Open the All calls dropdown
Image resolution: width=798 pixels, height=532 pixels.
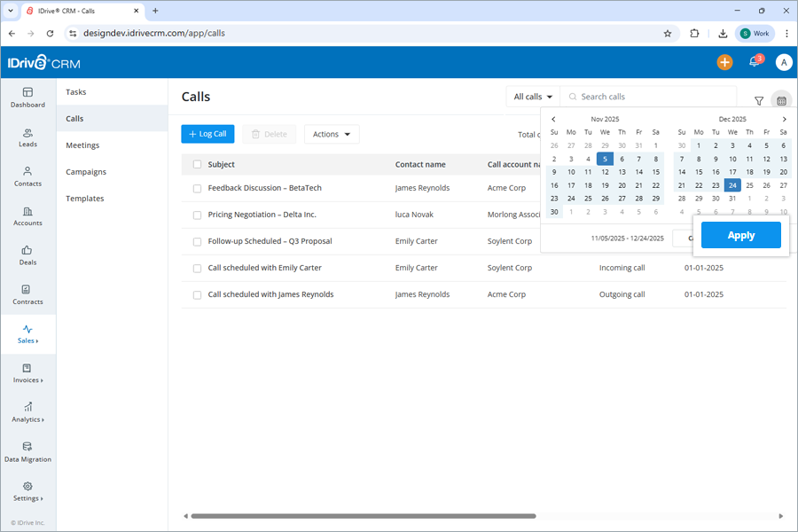(532, 96)
